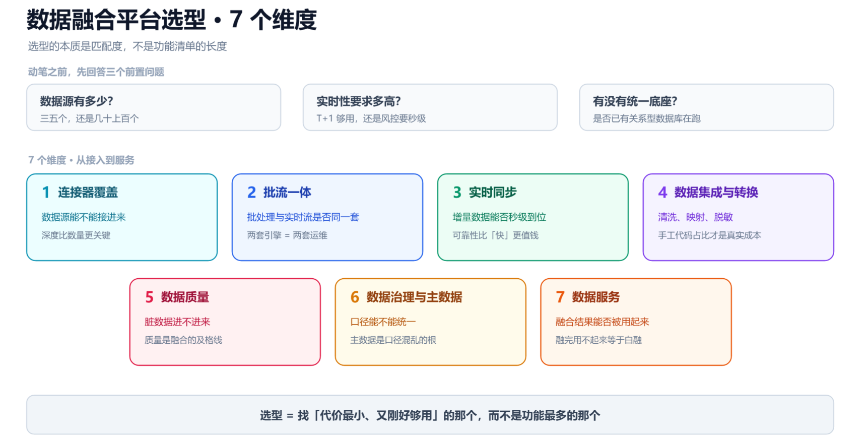Click the bottom summary banner 选型 = 找

(x=430, y=415)
